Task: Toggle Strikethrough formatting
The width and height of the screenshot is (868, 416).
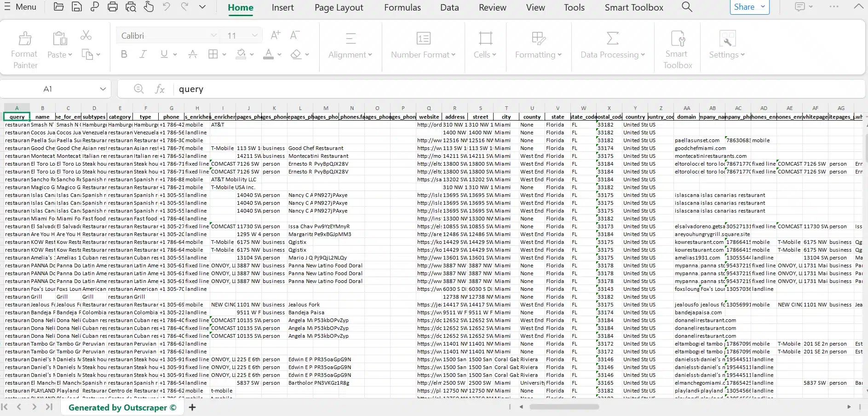Action: click(193, 54)
